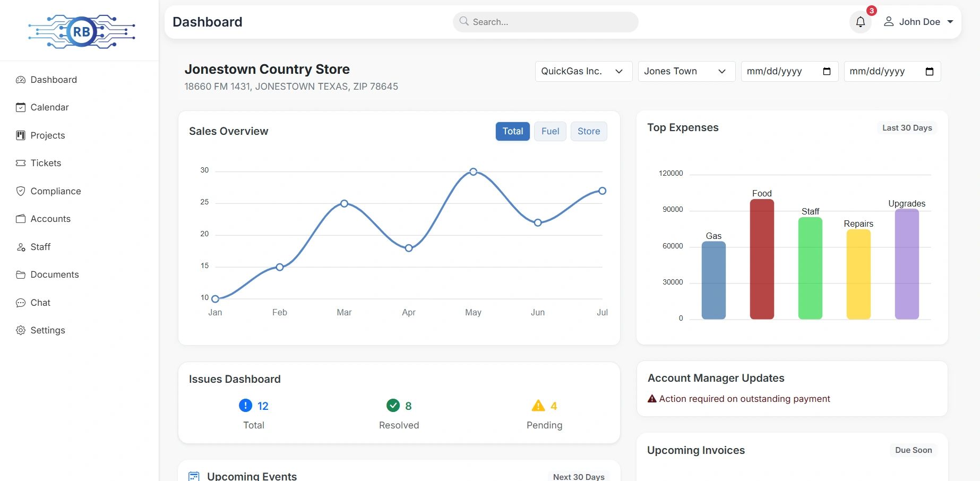980x481 pixels.
Task: Switch Sales Overview to Store
Action: click(x=588, y=131)
